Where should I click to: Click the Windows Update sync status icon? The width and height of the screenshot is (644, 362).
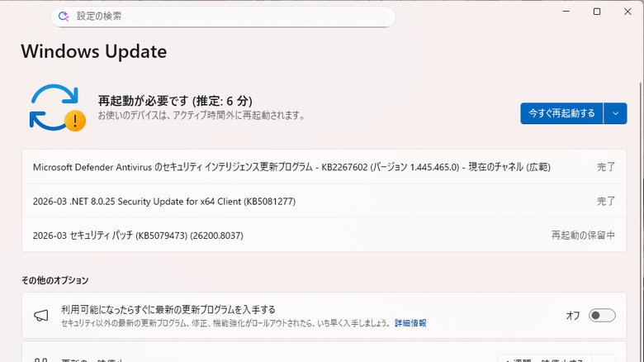(57, 107)
